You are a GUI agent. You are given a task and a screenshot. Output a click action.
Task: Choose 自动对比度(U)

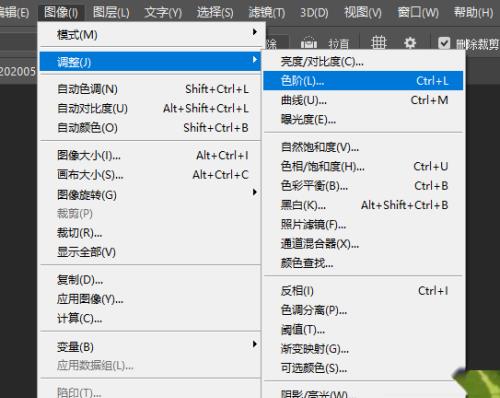(150, 108)
